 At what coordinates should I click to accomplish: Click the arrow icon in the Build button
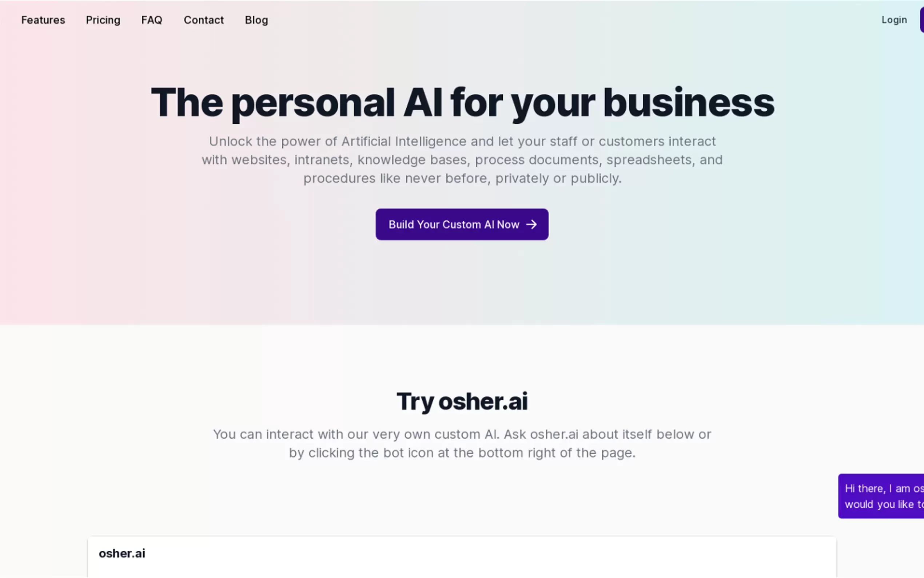[531, 225]
